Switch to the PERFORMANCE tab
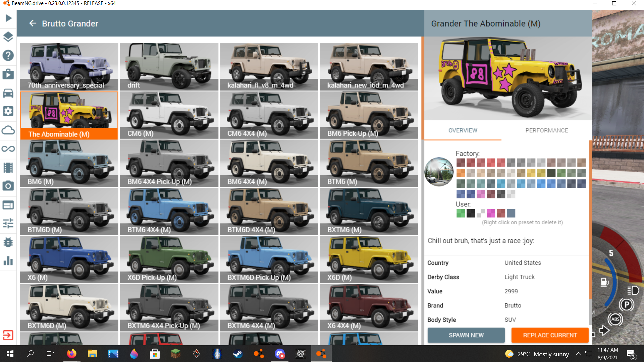 click(x=547, y=130)
